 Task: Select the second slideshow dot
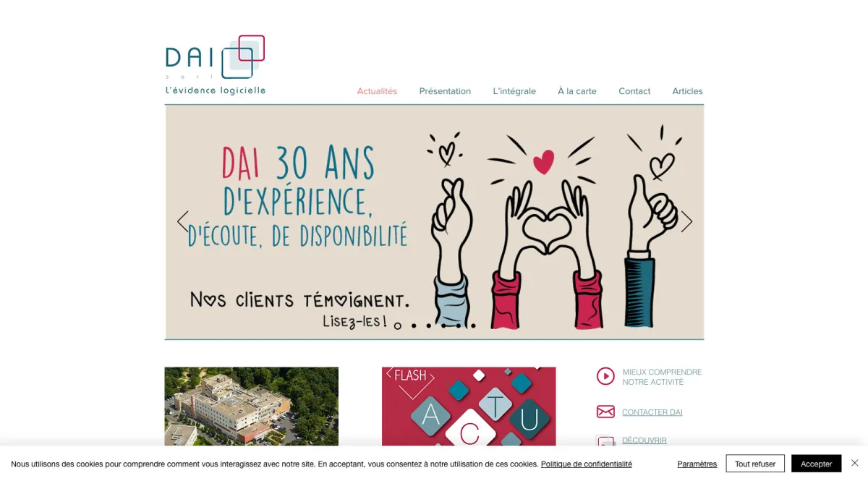click(x=414, y=326)
